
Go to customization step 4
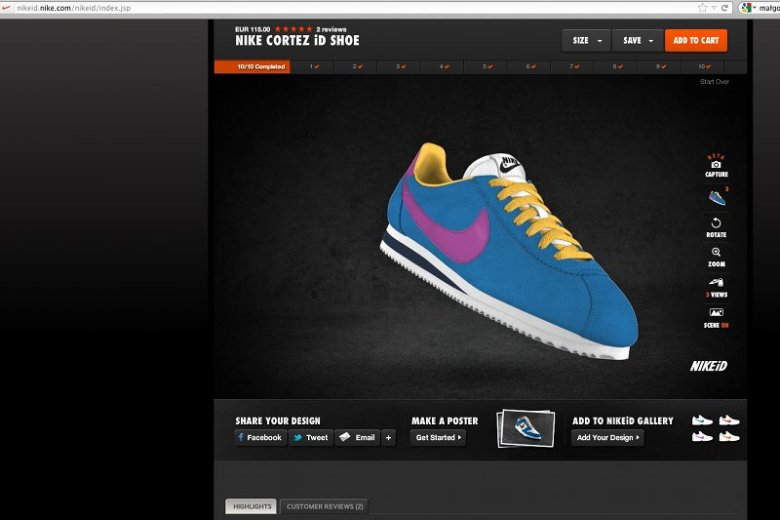pyautogui.click(x=444, y=67)
